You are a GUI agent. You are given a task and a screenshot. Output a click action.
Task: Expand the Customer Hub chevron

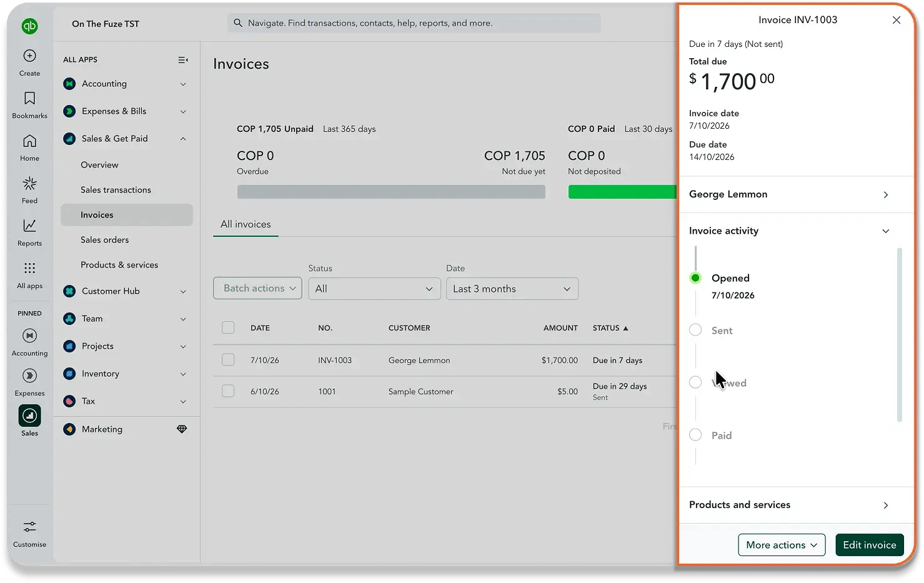point(183,292)
